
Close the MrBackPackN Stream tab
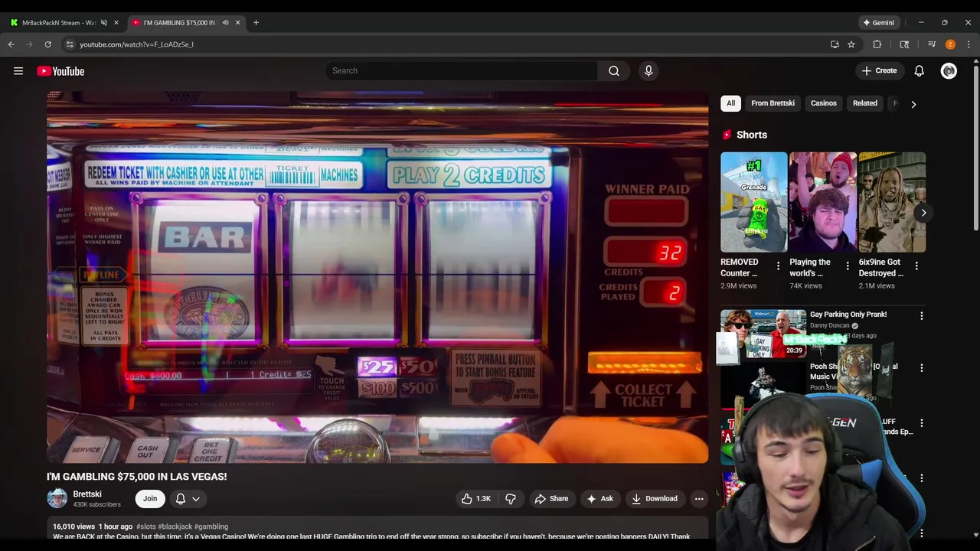(116, 23)
